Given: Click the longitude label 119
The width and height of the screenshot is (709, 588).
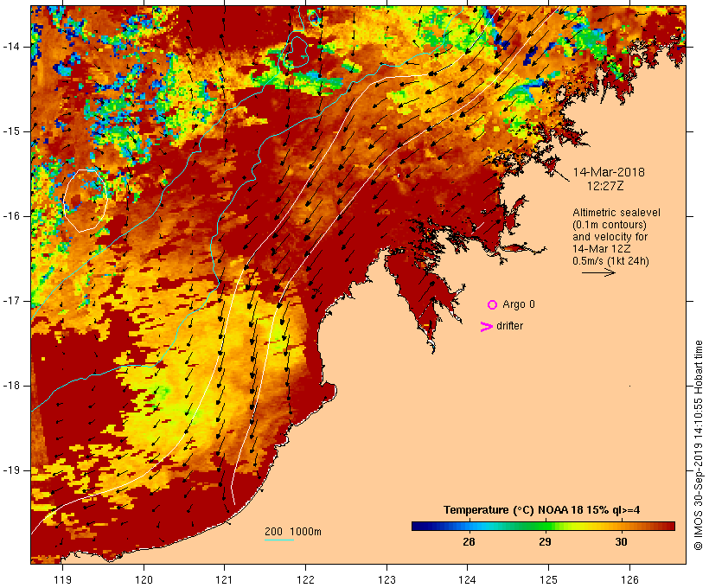Looking at the screenshot, I should click(x=62, y=579).
